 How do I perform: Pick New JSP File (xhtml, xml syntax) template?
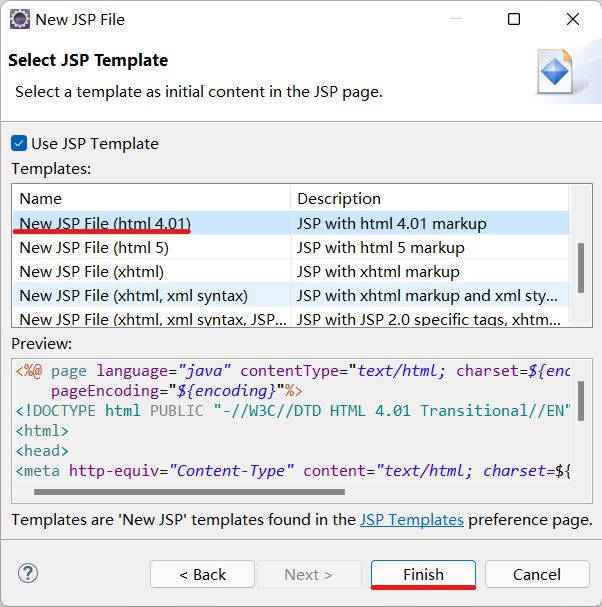133,295
